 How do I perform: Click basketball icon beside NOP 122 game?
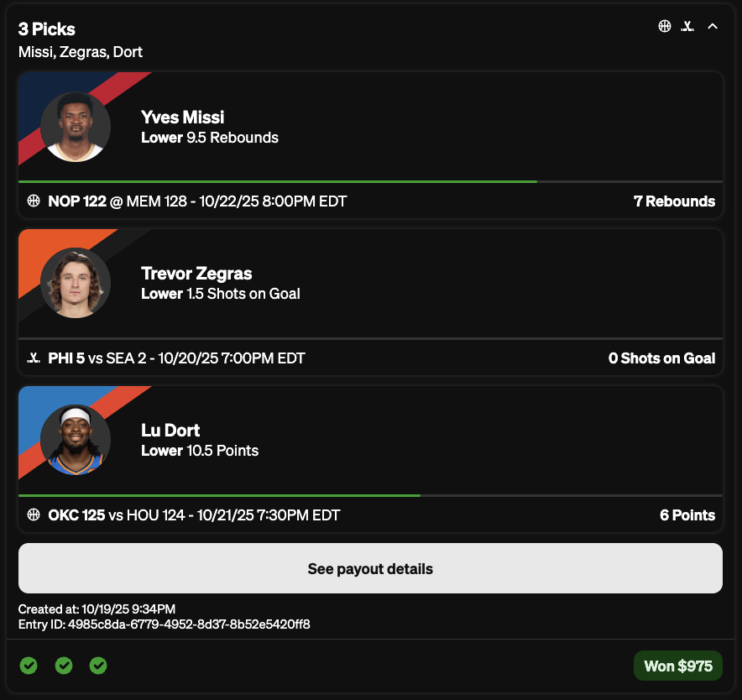[34, 201]
